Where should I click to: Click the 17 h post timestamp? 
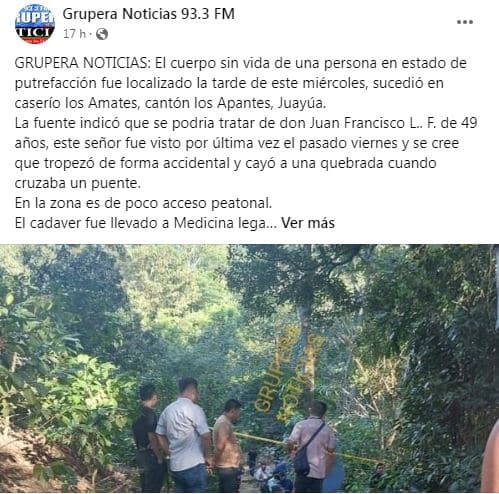(74, 34)
